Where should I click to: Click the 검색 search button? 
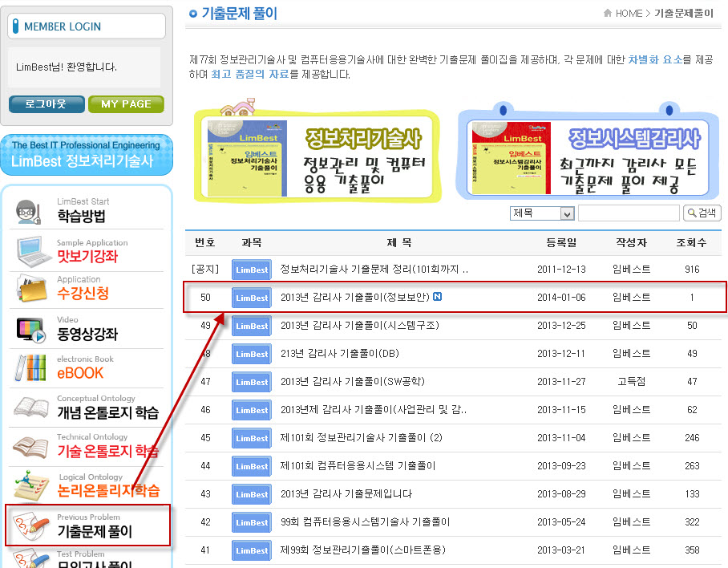click(702, 213)
